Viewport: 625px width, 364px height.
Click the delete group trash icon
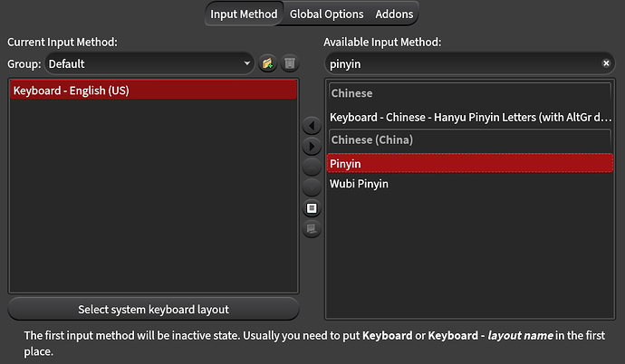click(289, 64)
